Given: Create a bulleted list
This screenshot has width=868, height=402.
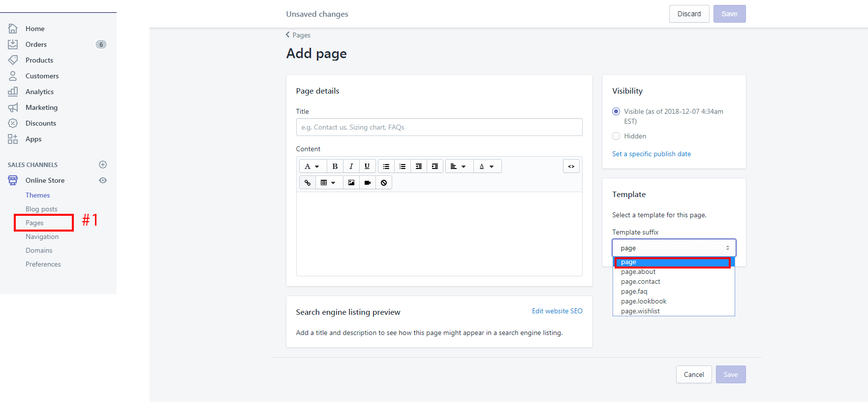Looking at the screenshot, I should [386, 167].
